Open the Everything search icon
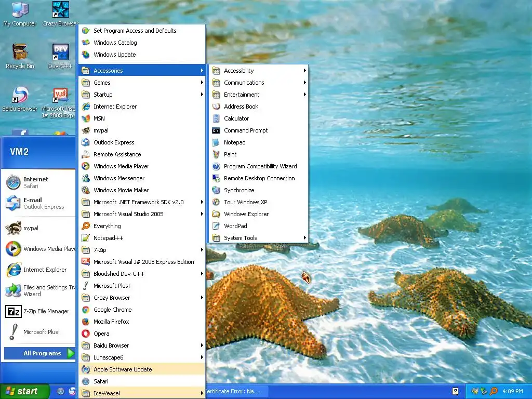This screenshot has width=532, height=399. 86,226
